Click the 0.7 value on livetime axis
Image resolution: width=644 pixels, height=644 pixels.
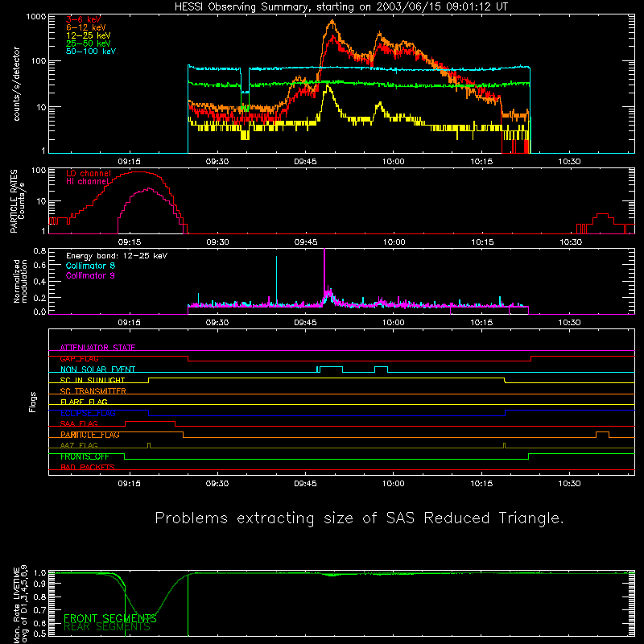(39, 610)
